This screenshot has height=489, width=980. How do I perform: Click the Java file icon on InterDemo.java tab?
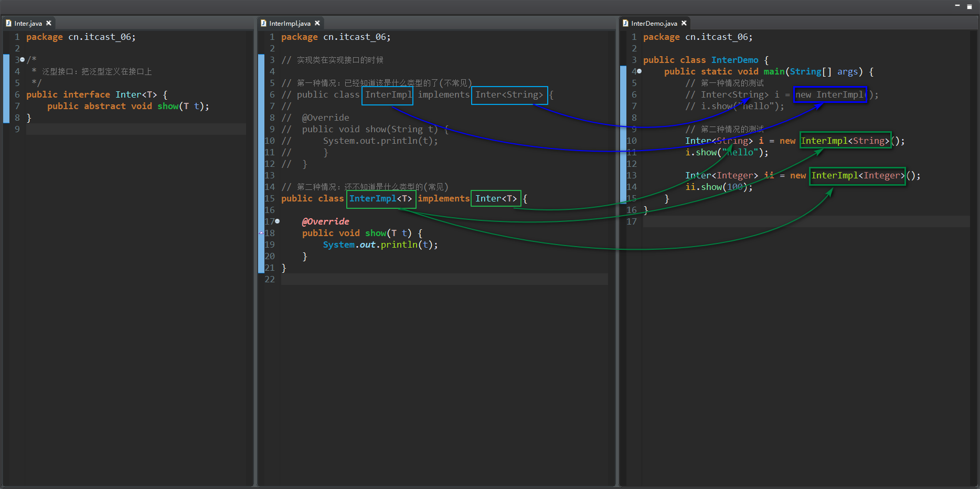click(625, 23)
